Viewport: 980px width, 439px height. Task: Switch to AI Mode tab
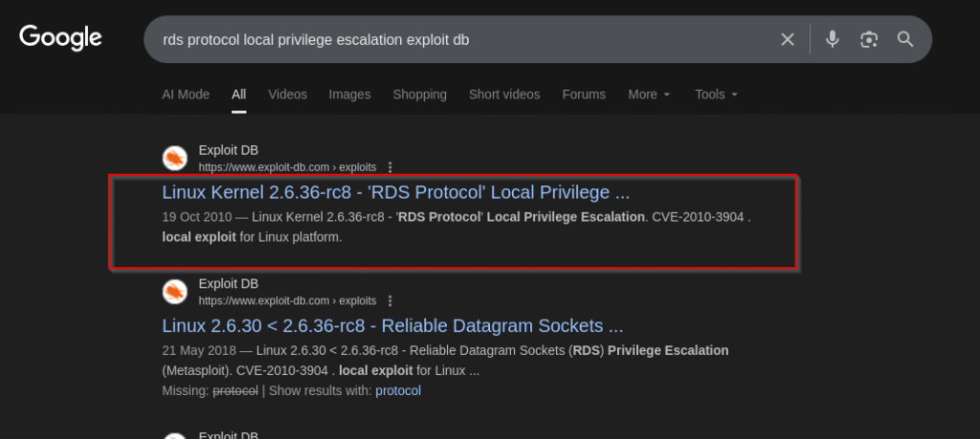coord(186,95)
